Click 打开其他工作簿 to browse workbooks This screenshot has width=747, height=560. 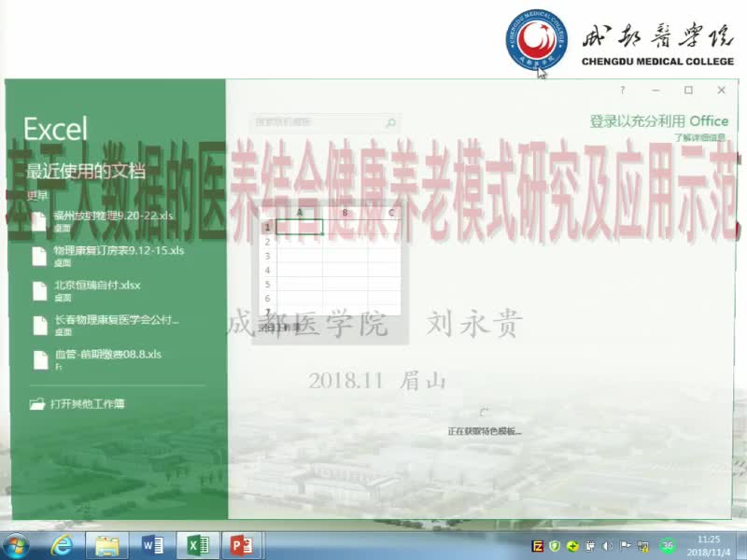(x=78, y=404)
